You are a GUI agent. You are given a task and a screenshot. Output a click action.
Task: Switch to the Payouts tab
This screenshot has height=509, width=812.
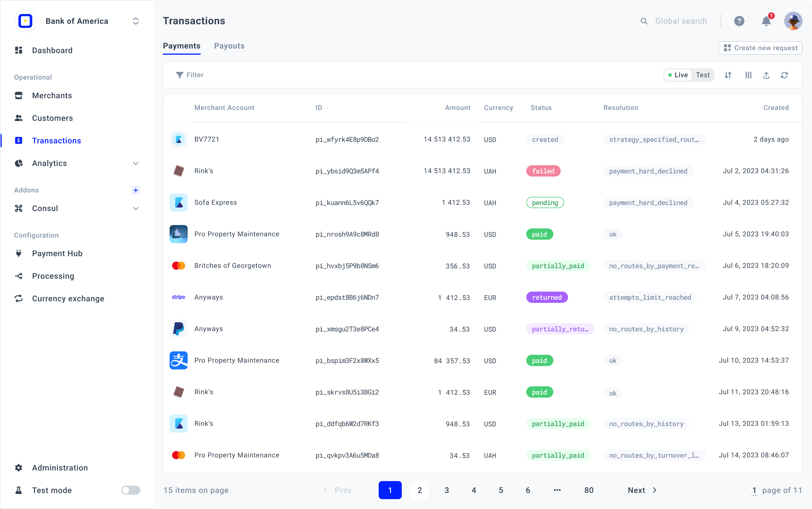(x=229, y=46)
